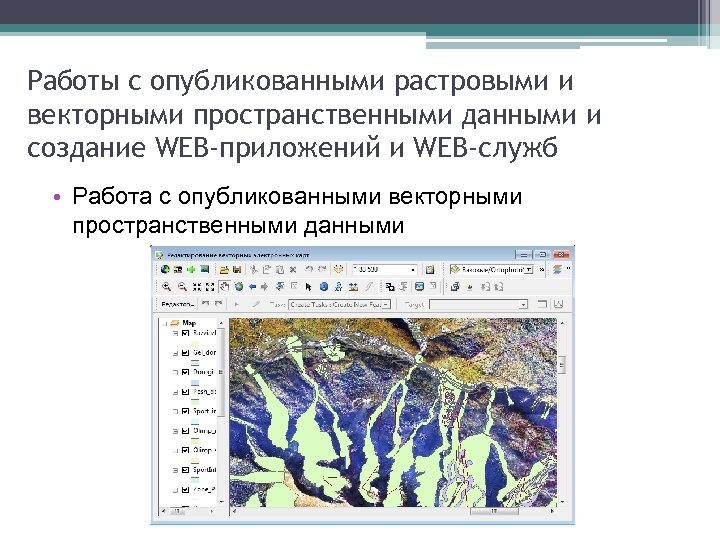Open the basemap Orthophoto dropdown

click(x=529, y=270)
